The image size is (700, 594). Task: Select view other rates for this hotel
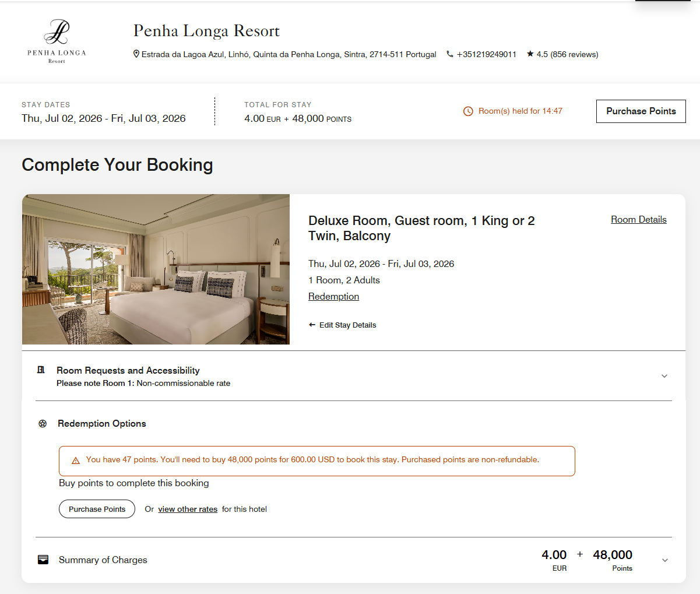point(187,509)
